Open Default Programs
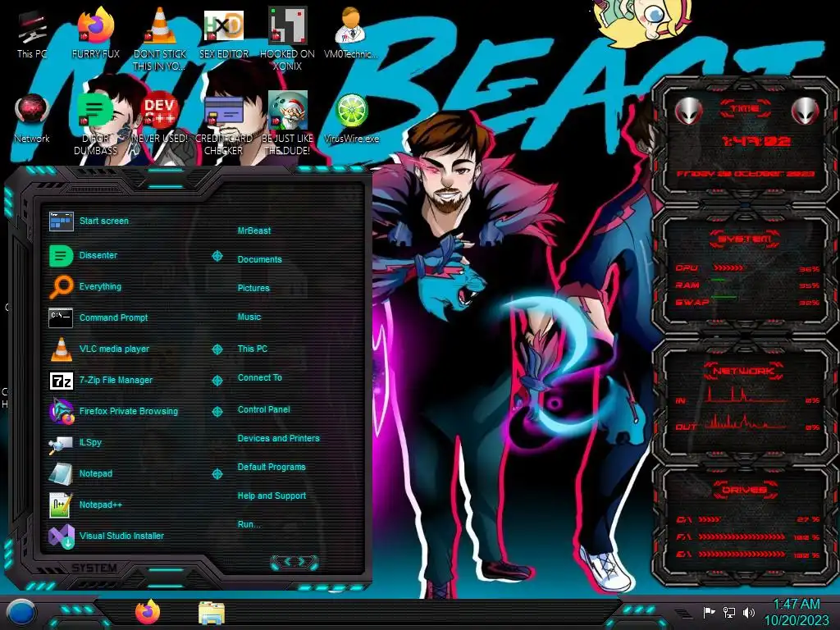840x630 pixels. pyautogui.click(x=271, y=467)
